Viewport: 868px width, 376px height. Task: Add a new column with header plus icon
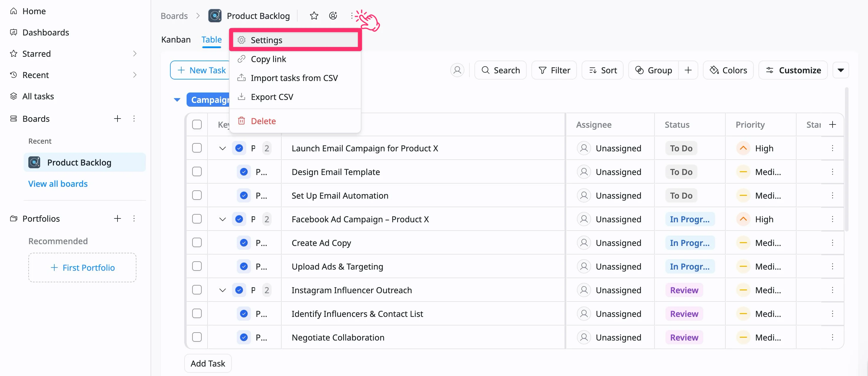tap(832, 125)
